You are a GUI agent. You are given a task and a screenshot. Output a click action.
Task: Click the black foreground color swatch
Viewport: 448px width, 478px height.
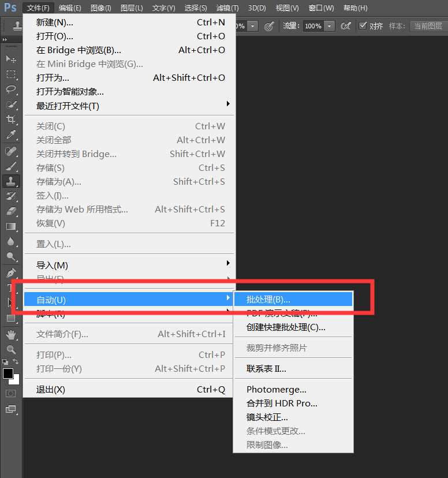(x=8, y=373)
